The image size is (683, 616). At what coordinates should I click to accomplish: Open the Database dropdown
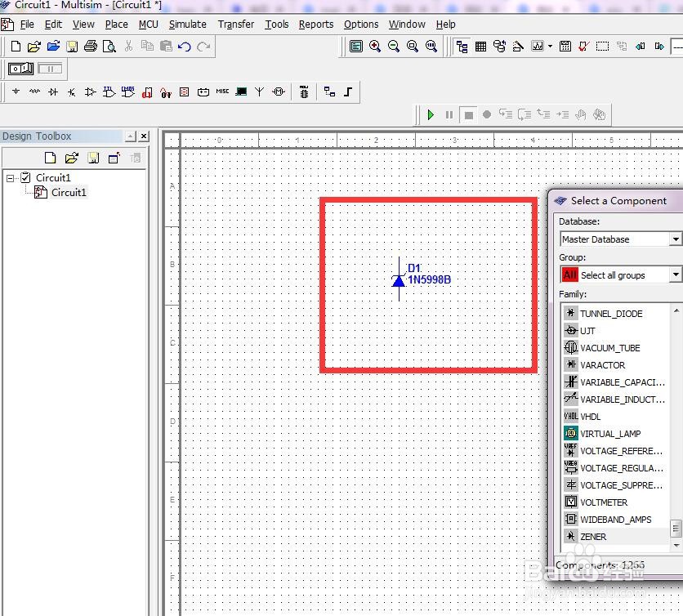[675, 239]
